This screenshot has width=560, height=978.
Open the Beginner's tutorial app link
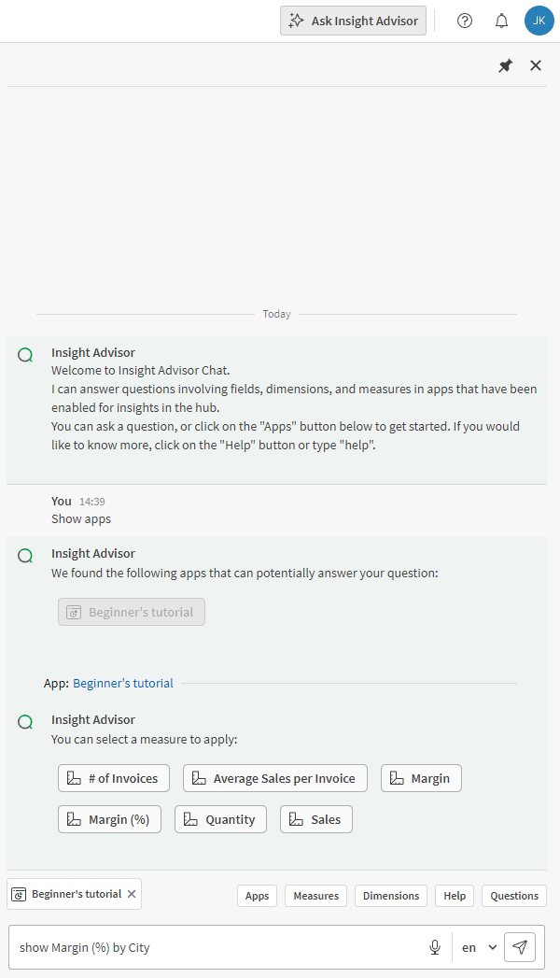(x=122, y=683)
